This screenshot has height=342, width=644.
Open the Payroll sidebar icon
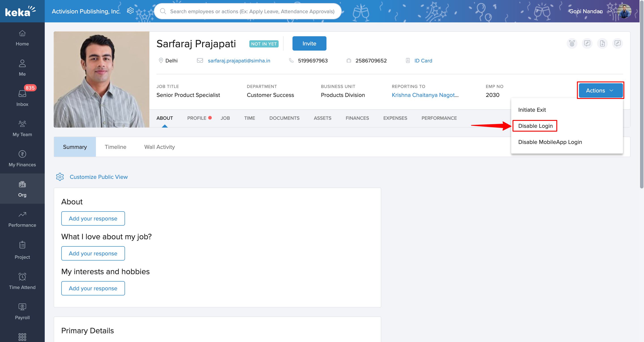click(22, 307)
